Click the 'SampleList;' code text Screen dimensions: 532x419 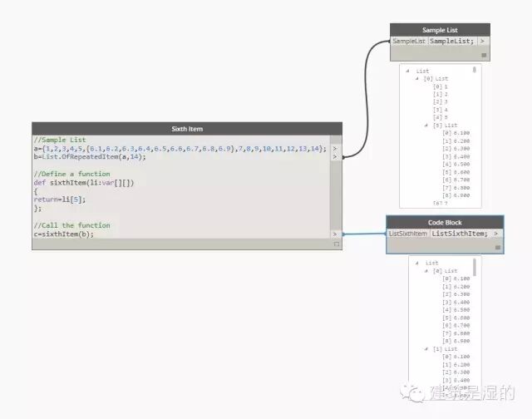pyautogui.click(x=451, y=41)
